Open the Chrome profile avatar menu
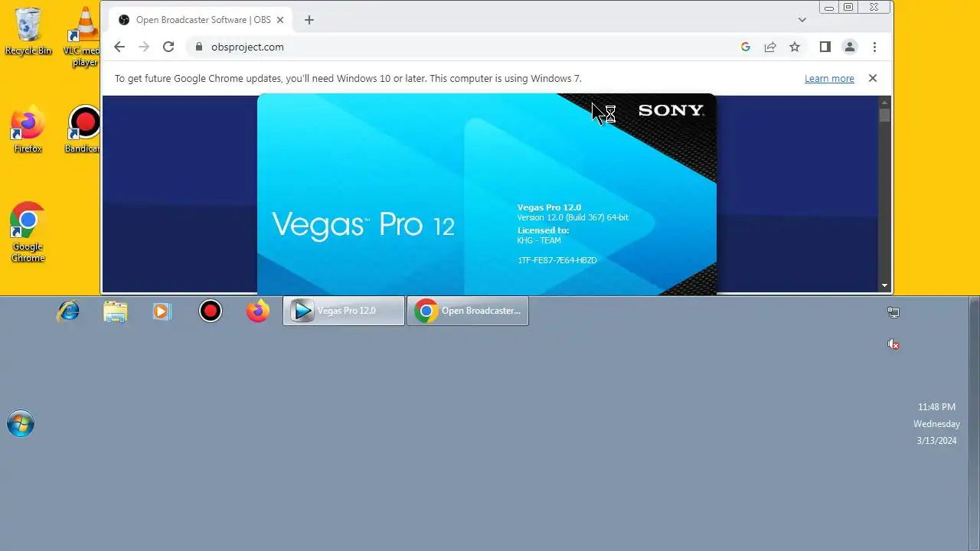This screenshot has width=980, height=551. 850,47
